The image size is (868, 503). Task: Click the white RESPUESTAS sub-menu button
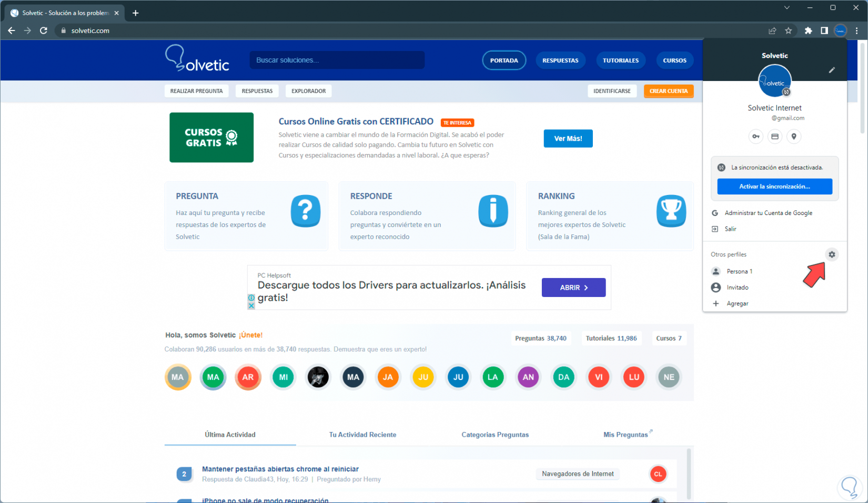pyautogui.click(x=257, y=91)
